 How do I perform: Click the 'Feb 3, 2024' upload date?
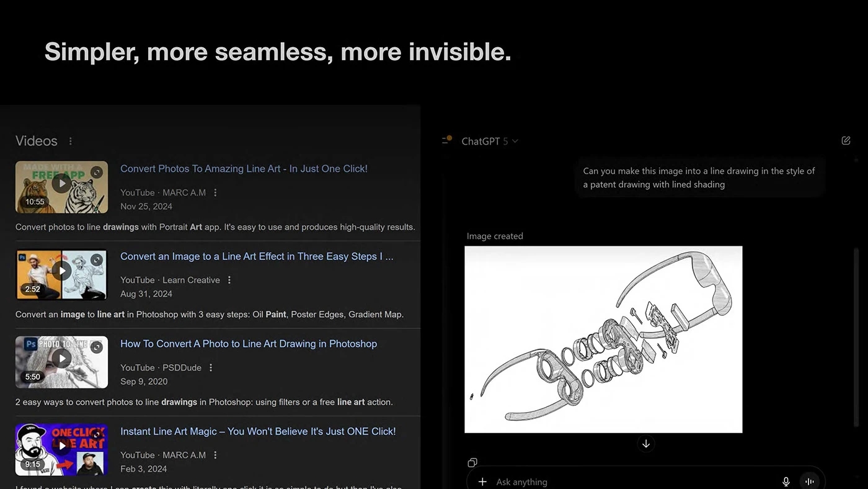[144, 469]
